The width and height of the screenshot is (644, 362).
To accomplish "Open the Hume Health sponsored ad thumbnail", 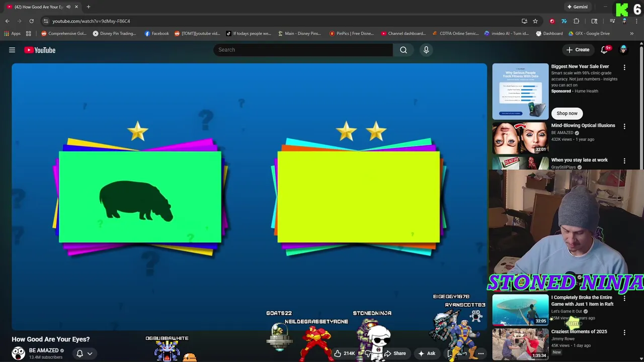I will click(520, 91).
